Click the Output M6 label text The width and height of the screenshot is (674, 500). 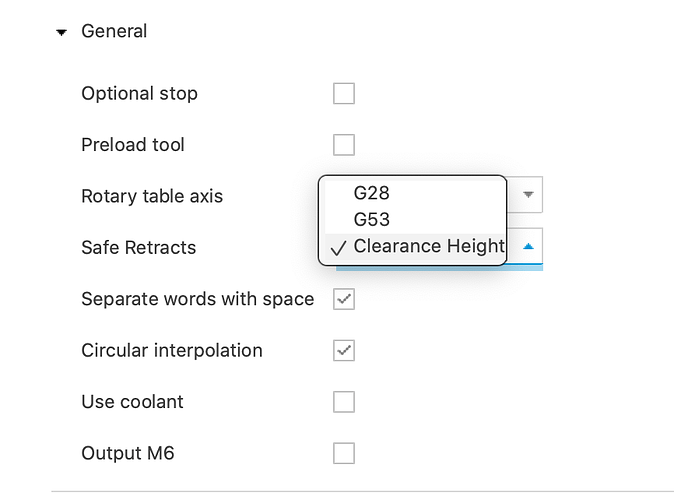click(128, 454)
